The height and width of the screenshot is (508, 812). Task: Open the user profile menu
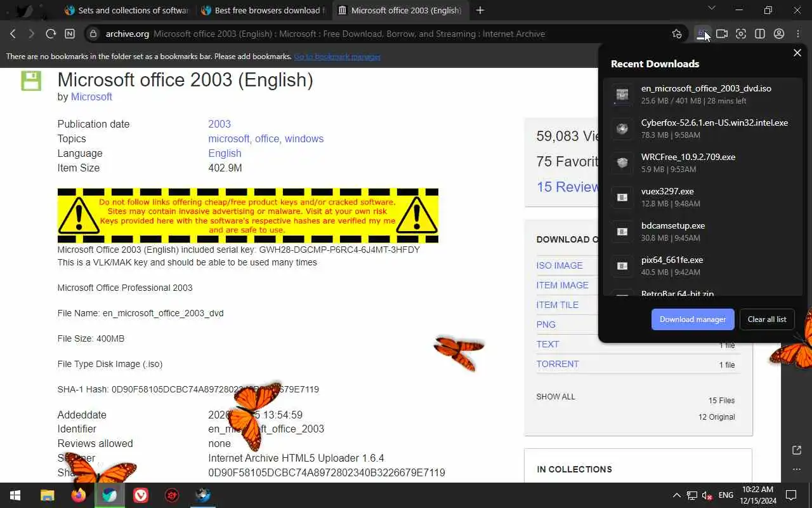pyautogui.click(x=779, y=34)
